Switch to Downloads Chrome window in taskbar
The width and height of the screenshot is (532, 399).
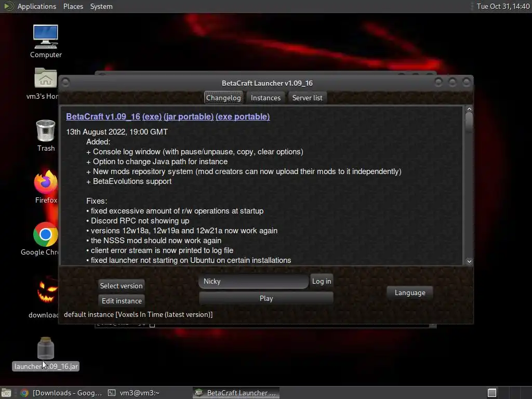click(x=61, y=393)
